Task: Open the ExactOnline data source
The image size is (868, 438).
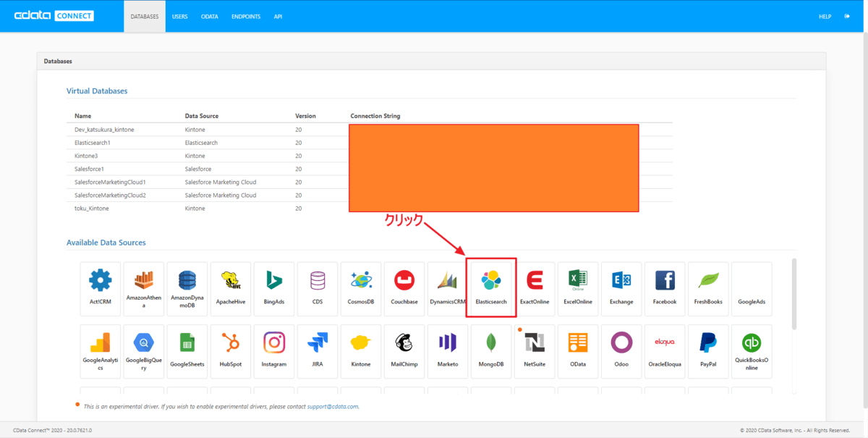Action: 535,289
